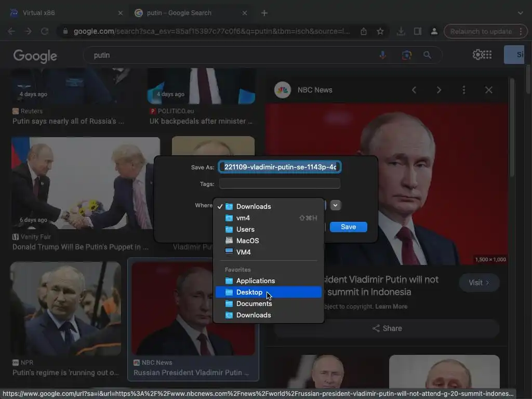The height and width of the screenshot is (399, 532).
Task: Close the Google Search tab
Action: [244, 13]
